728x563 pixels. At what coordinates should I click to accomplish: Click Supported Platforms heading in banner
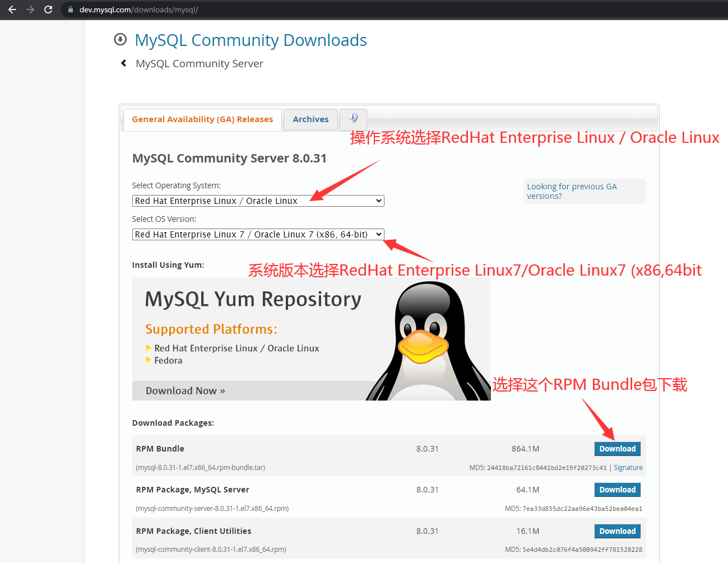coord(211,329)
